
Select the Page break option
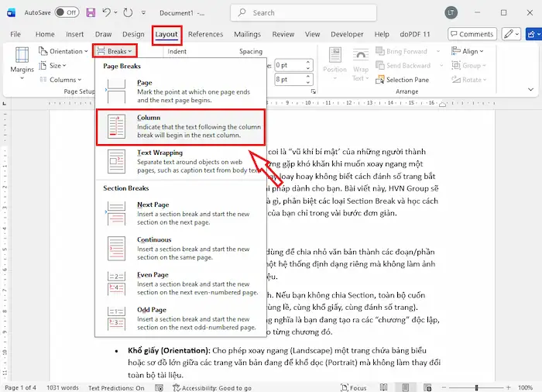[180, 92]
